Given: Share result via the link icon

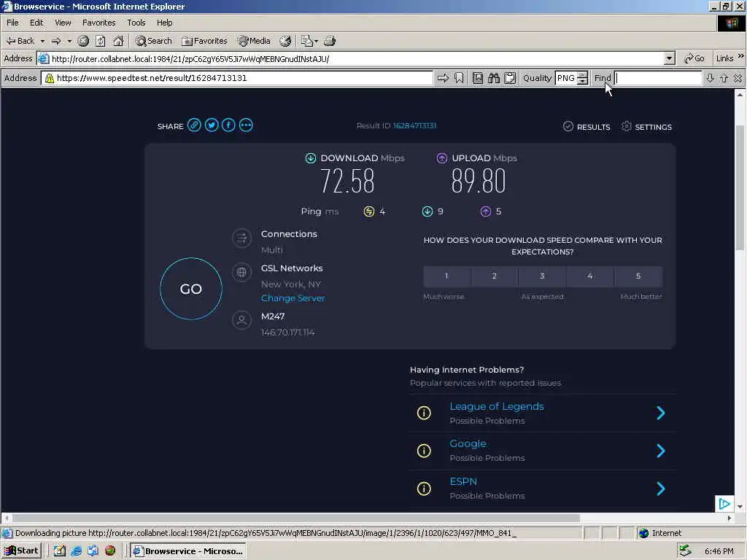Looking at the screenshot, I should coord(194,125).
